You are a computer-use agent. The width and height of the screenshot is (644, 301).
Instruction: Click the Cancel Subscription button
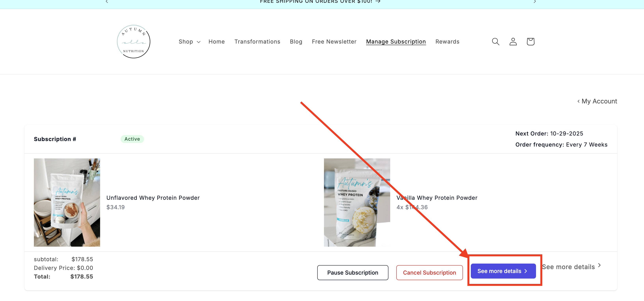430,273
